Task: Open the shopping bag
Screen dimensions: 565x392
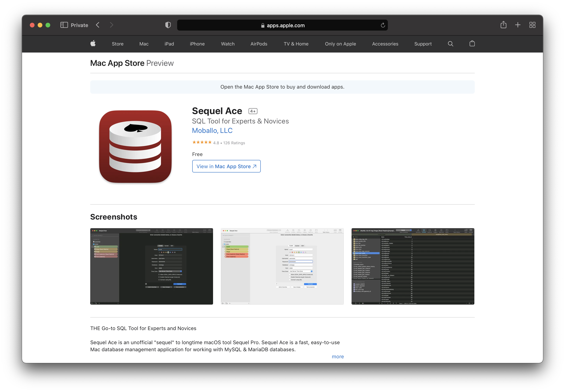Action: [472, 44]
